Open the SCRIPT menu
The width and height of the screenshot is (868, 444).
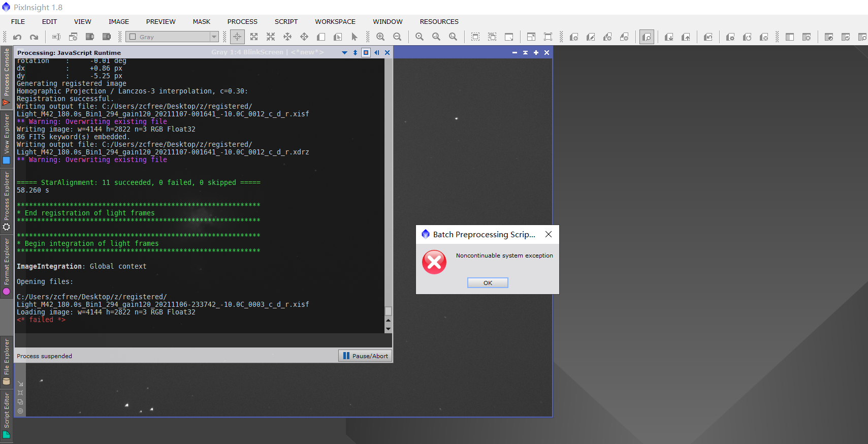coord(286,21)
